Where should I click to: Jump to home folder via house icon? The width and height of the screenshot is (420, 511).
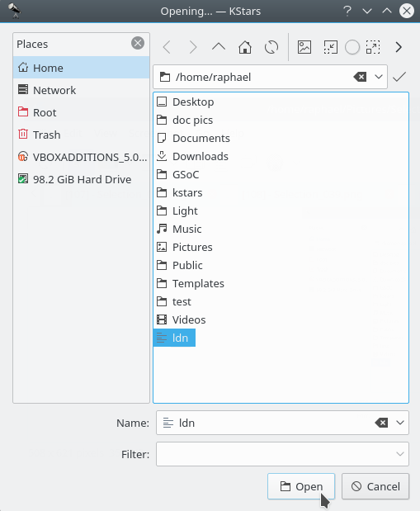[245, 47]
